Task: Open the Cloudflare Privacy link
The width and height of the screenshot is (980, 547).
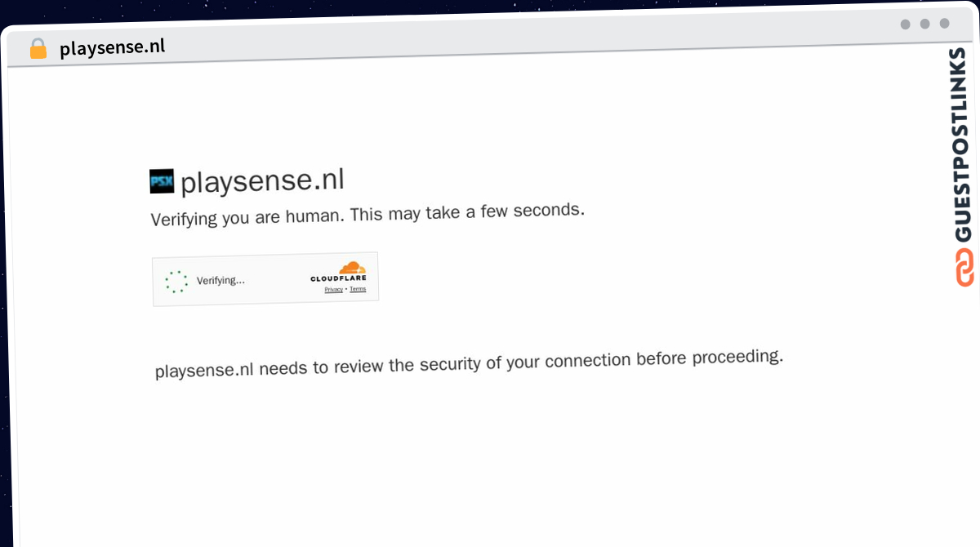Action: point(333,290)
